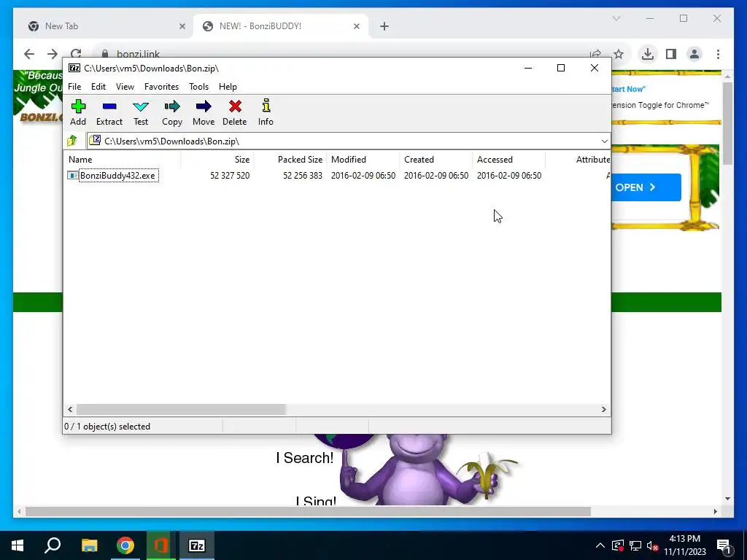Open notification center icon
The width and height of the screenshot is (747, 560).
tap(723, 546)
